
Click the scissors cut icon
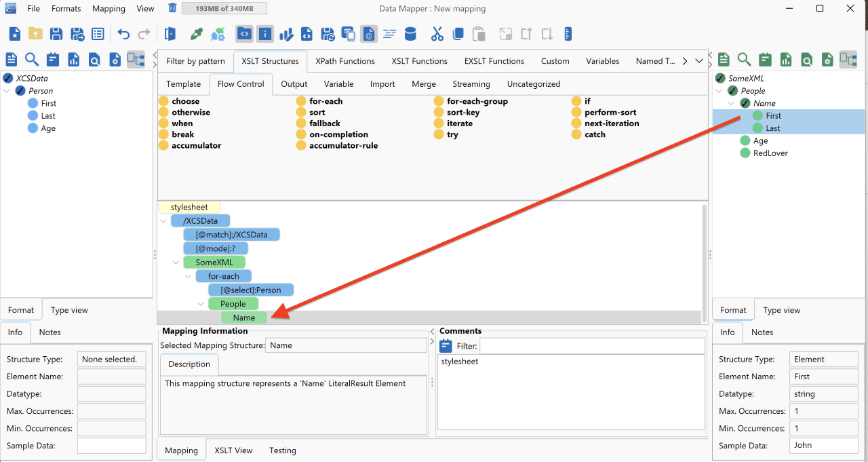point(437,34)
